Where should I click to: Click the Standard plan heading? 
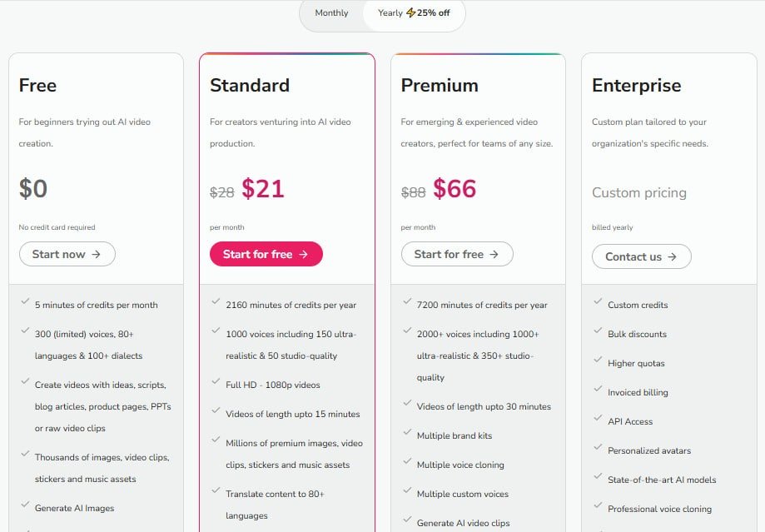(249, 86)
